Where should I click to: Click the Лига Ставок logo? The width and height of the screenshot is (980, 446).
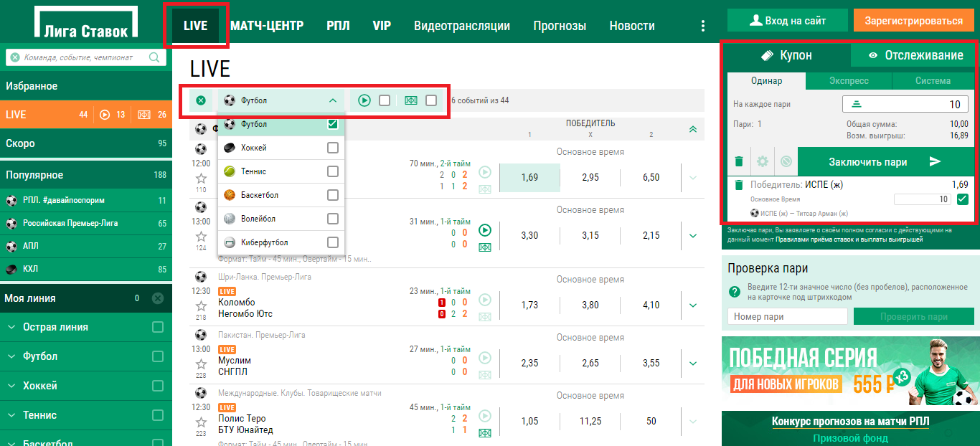(x=85, y=23)
